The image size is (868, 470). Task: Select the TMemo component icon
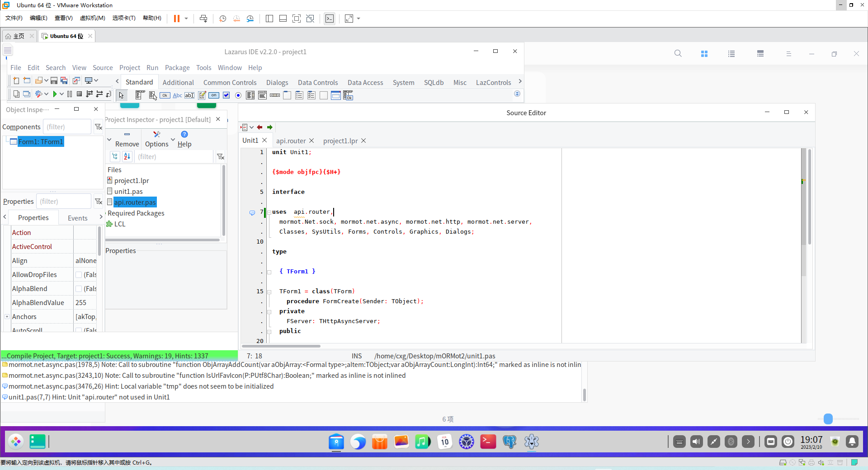pos(202,95)
